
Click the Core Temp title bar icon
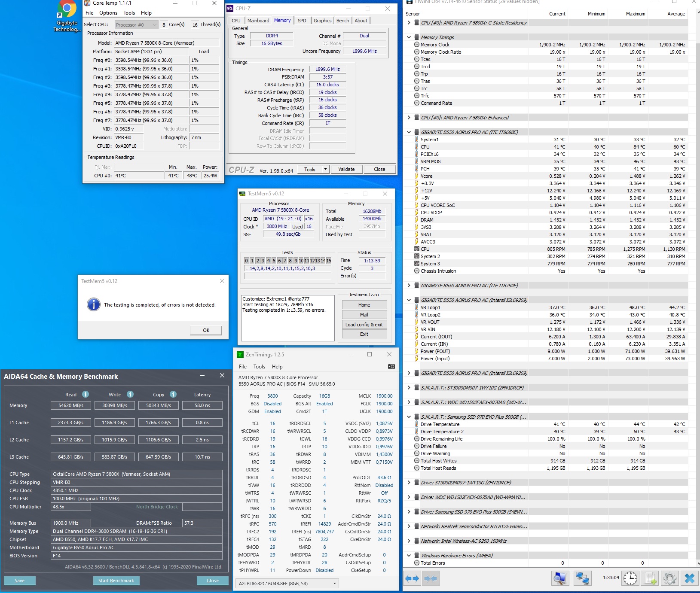click(87, 3)
